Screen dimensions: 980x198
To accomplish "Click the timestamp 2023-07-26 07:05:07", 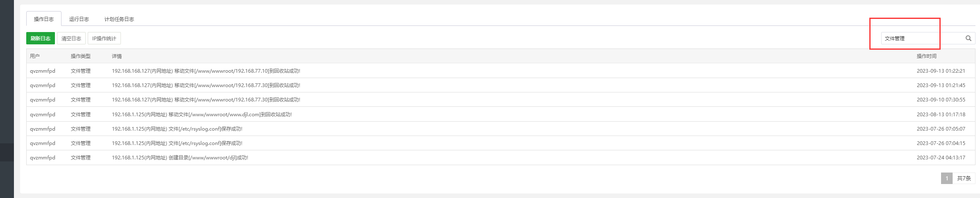I will pos(941,129).
